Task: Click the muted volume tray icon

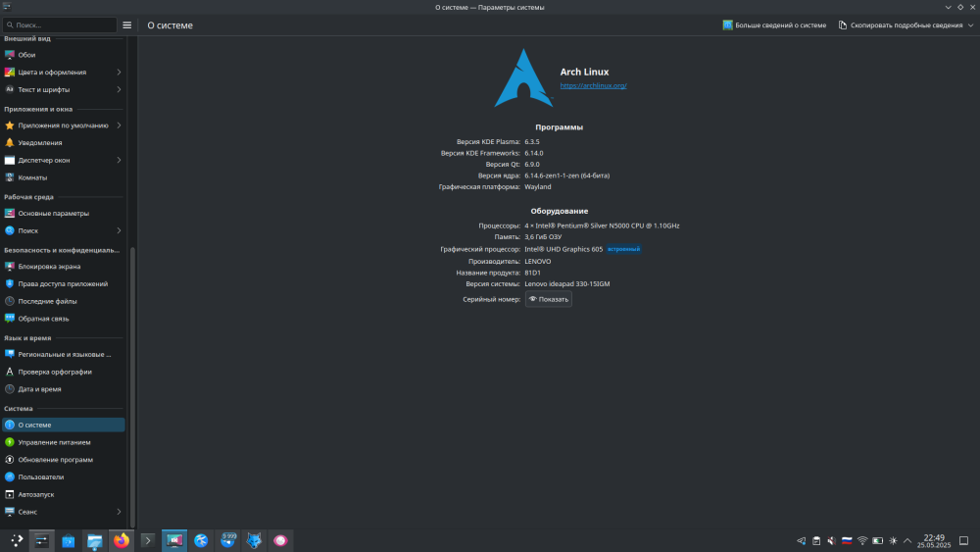Action: coord(832,541)
